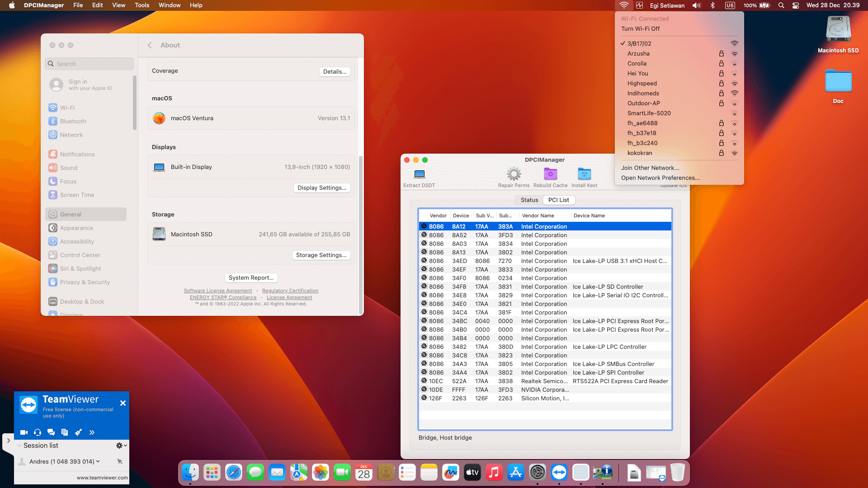Viewport: 868px width, 488px height.
Task: Toggle remote control arrow for Andres
Action: pyautogui.click(x=120, y=461)
